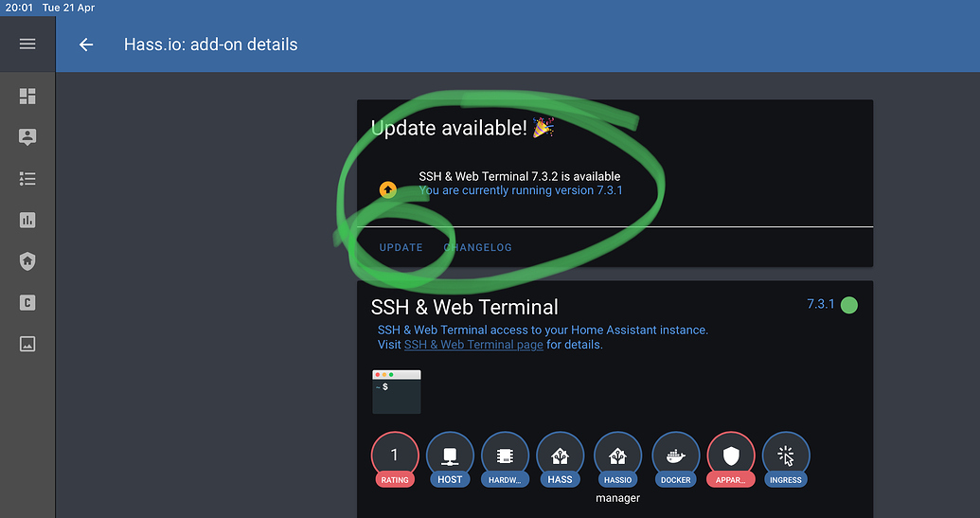The height and width of the screenshot is (518, 980).
Task: Open the CHANGELOG
Action: pyautogui.click(x=477, y=247)
